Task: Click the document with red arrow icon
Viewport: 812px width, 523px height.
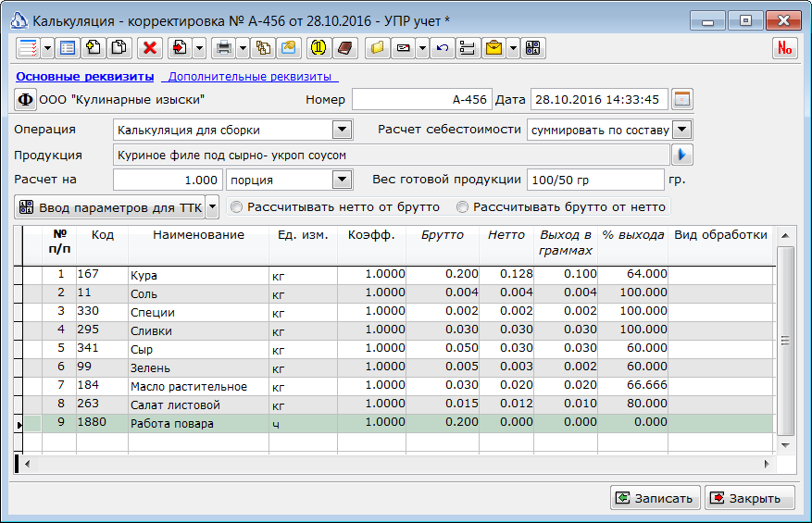Action: (x=180, y=48)
